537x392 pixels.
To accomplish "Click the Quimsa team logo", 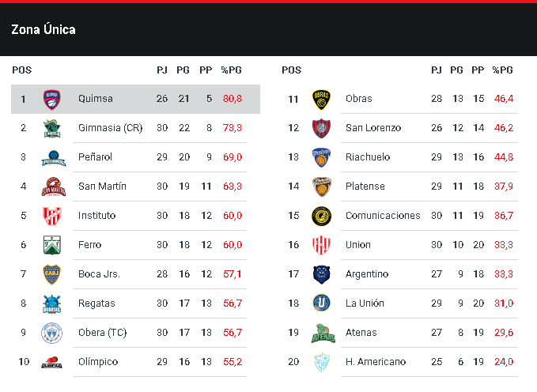I will coord(51,100).
